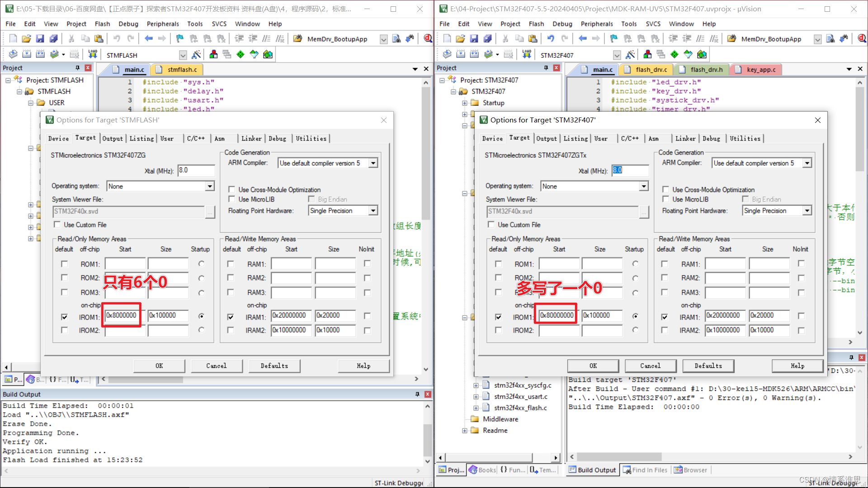Click Defaults in STMFLASH options dialog

click(x=274, y=366)
